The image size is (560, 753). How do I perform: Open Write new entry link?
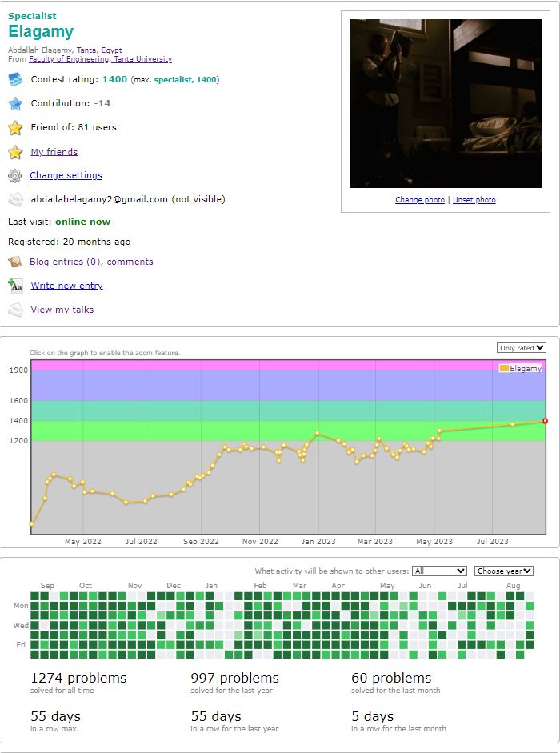click(x=66, y=285)
